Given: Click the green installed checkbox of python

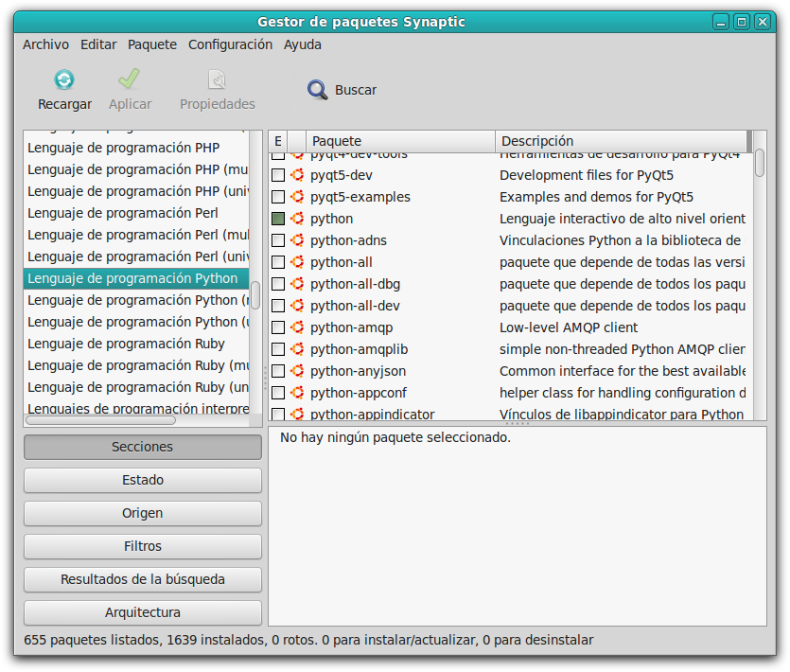Looking at the screenshot, I should coord(277,219).
